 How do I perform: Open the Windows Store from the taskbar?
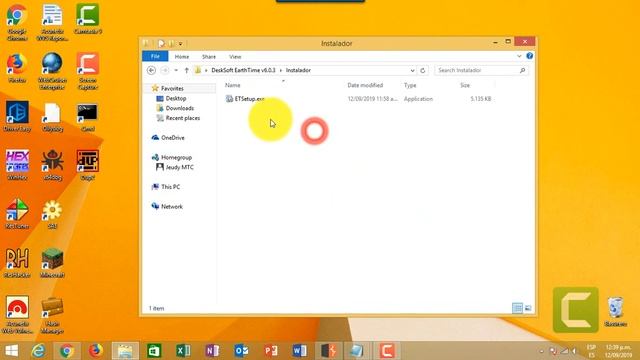coord(154,351)
